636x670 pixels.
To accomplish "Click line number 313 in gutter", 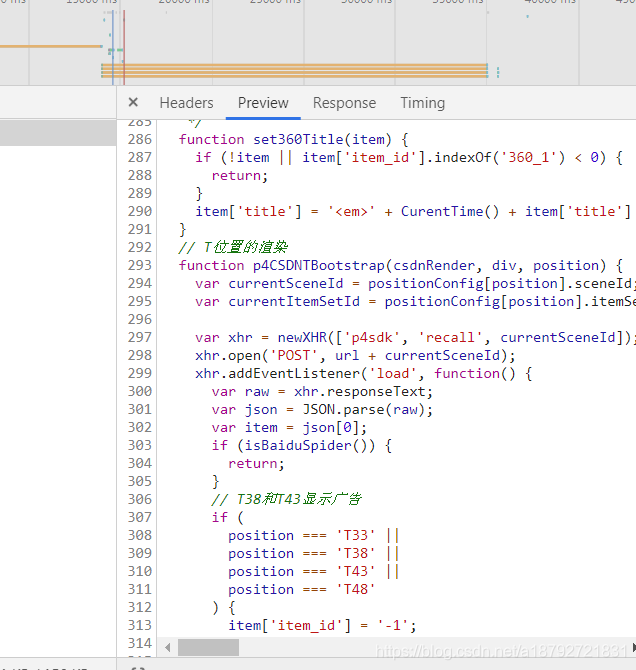I will click(x=140, y=626).
